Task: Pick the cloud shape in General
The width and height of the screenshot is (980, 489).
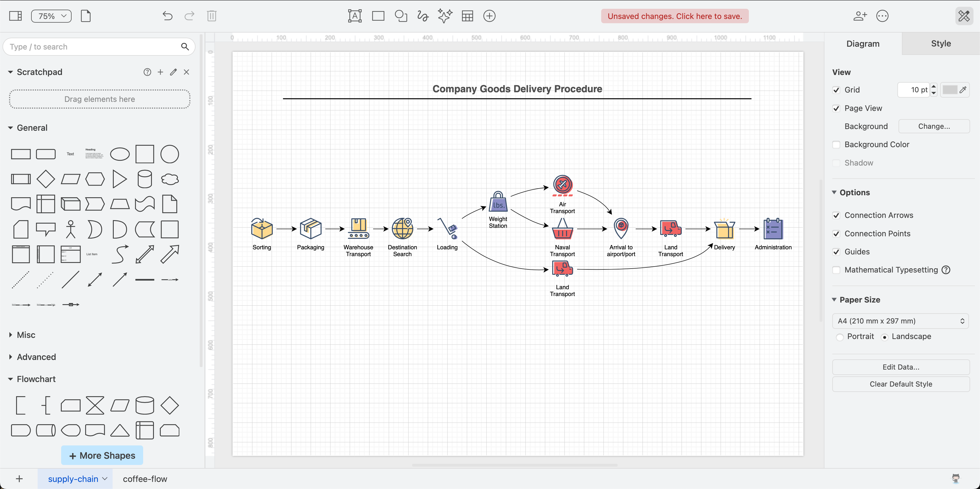Action: [170, 179]
